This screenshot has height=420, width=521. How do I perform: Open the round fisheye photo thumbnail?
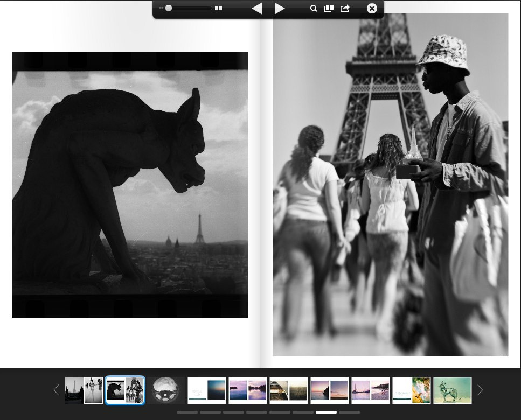(x=166, y=390)
